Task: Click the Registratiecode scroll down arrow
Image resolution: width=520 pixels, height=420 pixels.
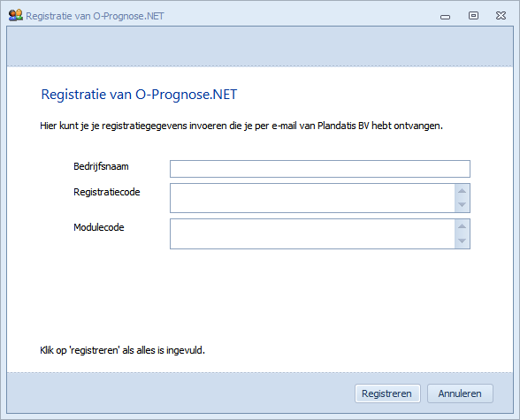Action: click(x=462, y=205)
